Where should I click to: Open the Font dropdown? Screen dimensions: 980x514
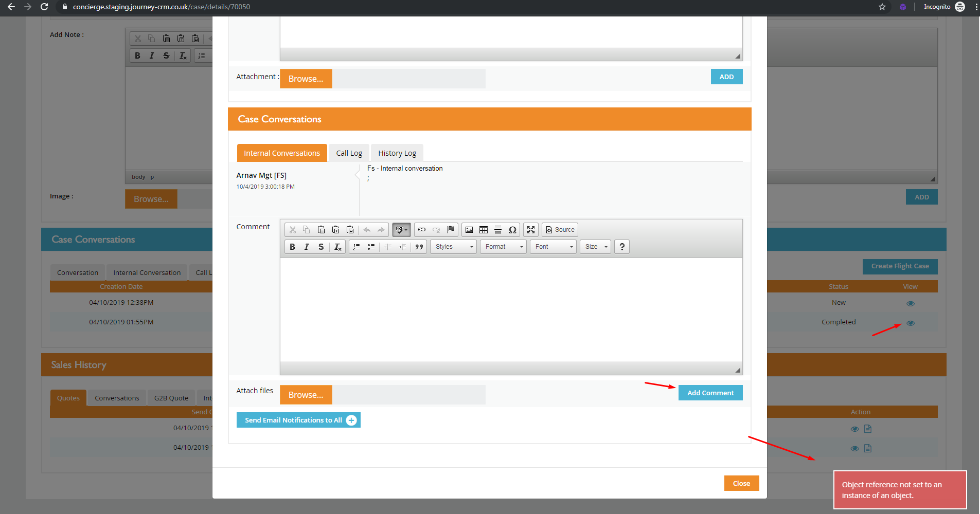coord(553,247)
